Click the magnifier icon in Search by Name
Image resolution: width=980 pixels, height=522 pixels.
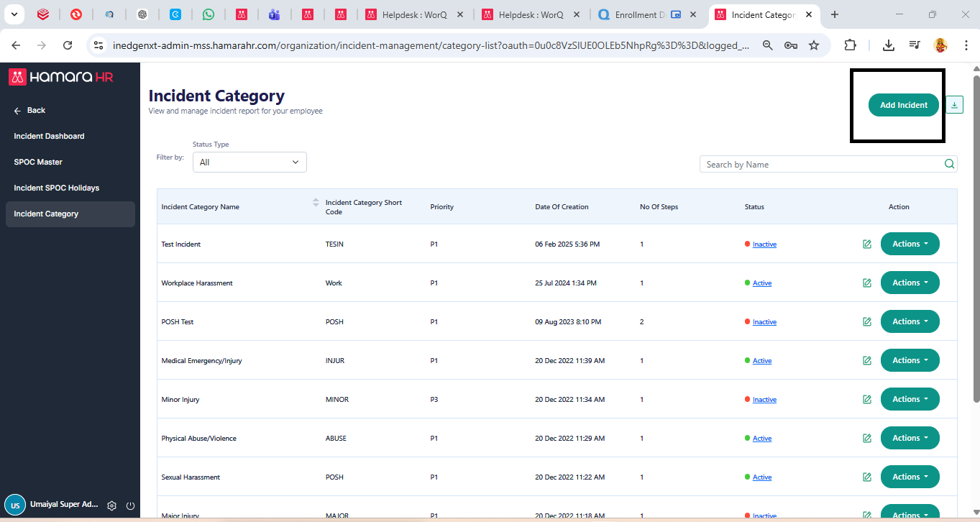coord(950,164)
